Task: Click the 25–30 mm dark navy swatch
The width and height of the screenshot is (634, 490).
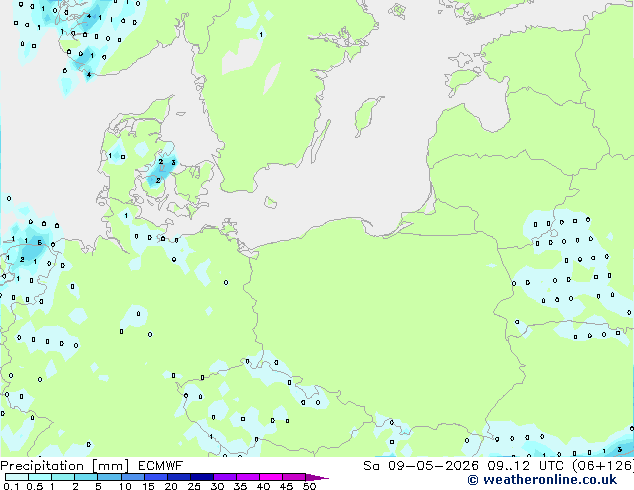Action: [x=201, y=477]
